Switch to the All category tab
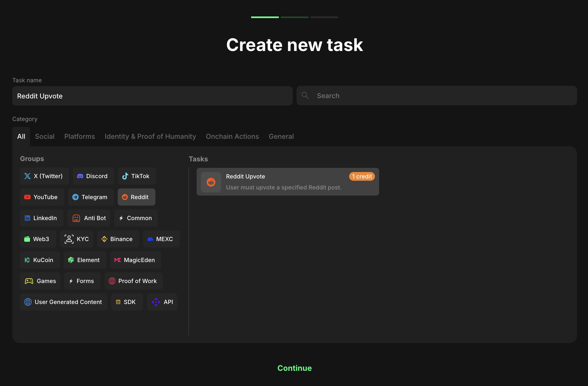588x386 pixels. coord(21,137)
